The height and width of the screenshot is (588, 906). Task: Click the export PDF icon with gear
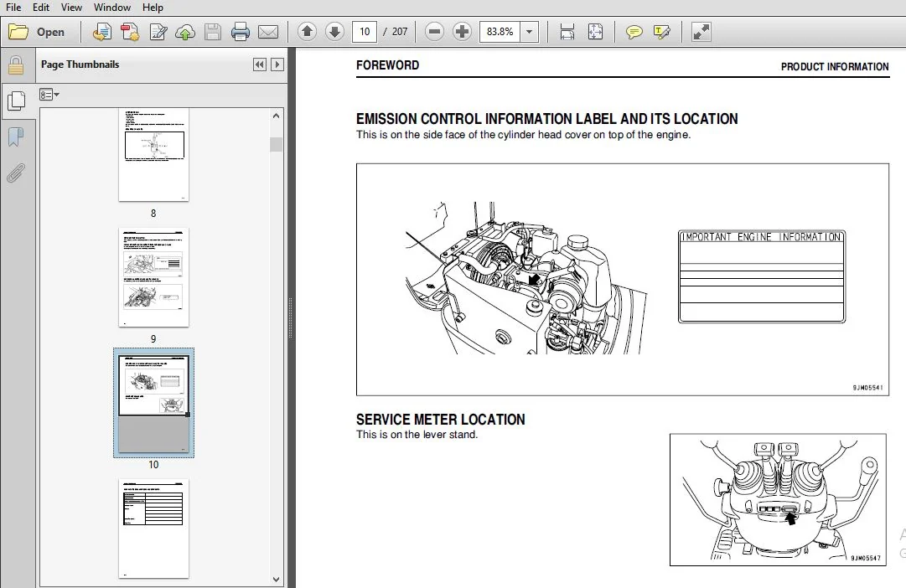click(130, 32)
